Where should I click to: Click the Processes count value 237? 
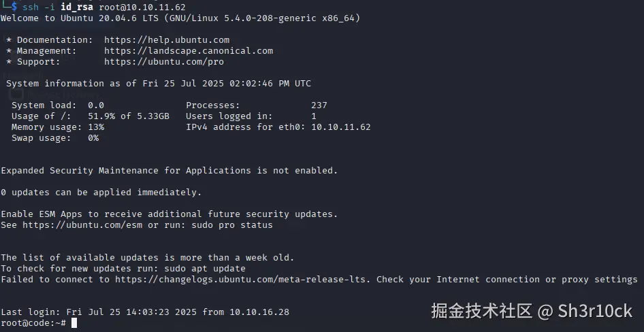click(319, 105)
